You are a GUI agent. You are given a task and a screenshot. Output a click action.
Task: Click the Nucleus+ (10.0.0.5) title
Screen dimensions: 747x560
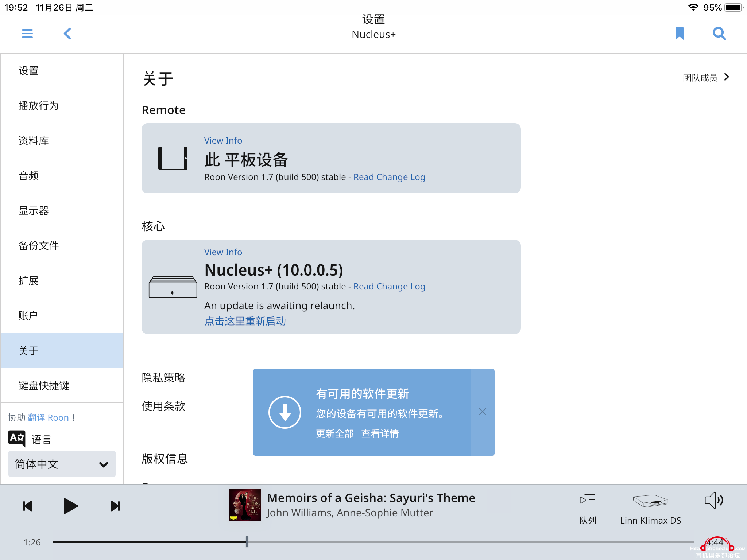(274, 270)
